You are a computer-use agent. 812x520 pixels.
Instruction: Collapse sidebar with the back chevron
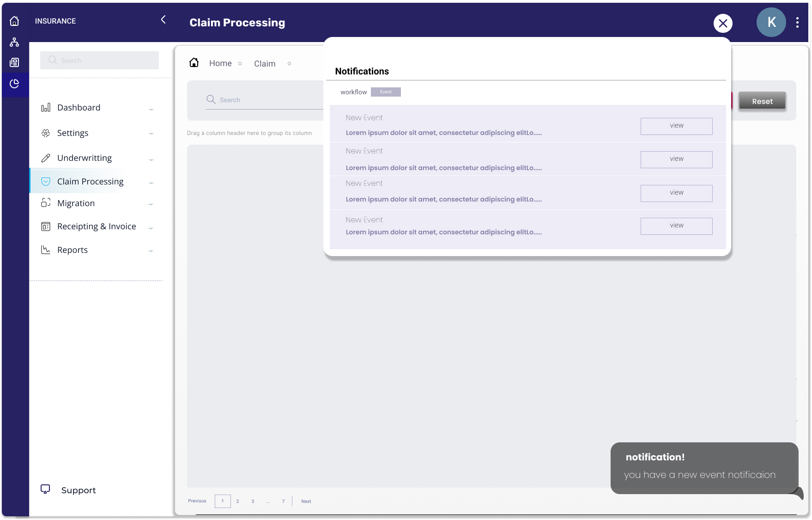coord(163,19)
